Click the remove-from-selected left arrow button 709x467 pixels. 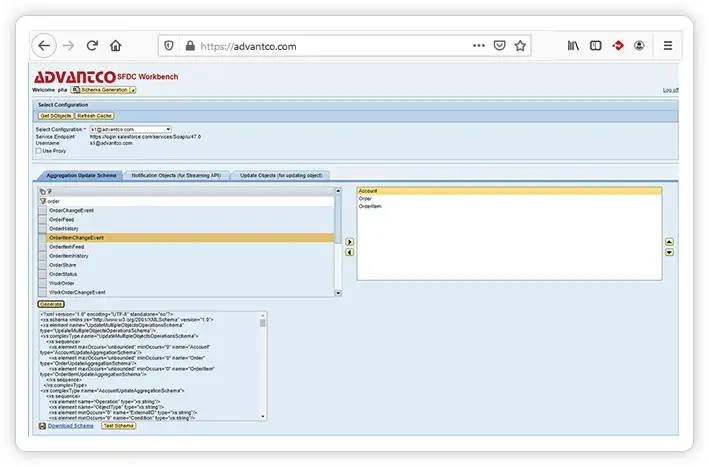coord(349,253)
